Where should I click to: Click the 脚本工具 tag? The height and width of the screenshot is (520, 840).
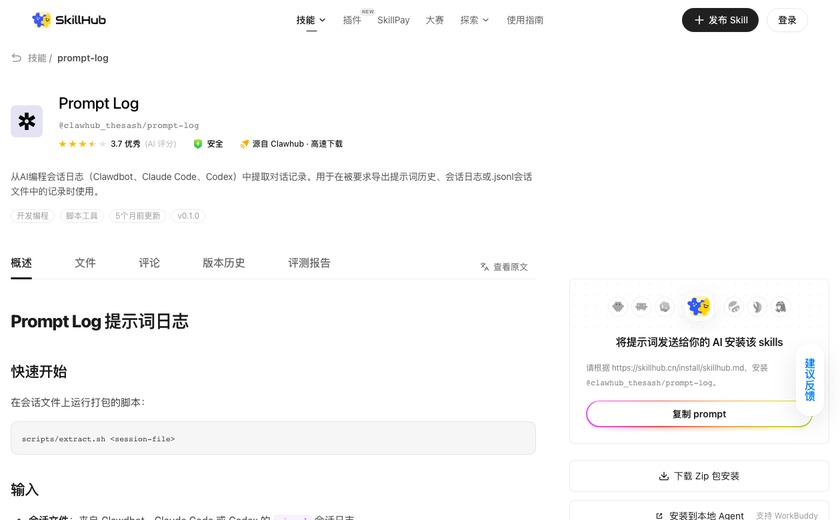coord(82,216)
